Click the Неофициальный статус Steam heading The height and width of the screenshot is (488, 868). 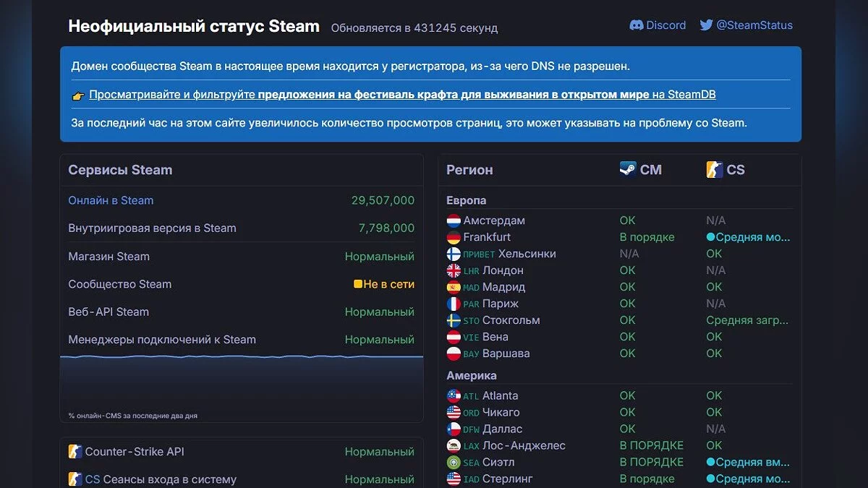(194, 27)
